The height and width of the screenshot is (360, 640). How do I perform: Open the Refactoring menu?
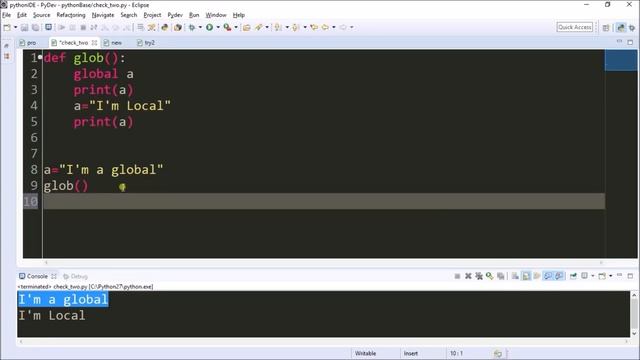click(71, 15)
